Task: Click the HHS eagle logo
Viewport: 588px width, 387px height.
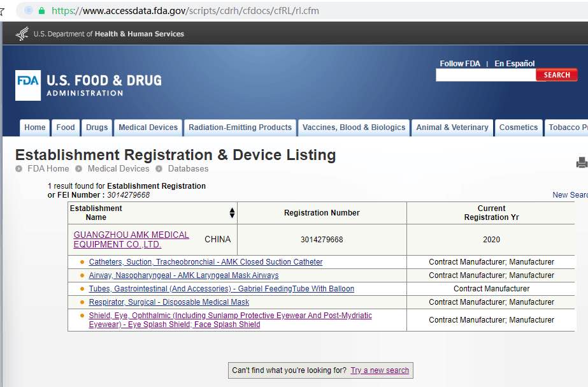Action: [22, 34]
